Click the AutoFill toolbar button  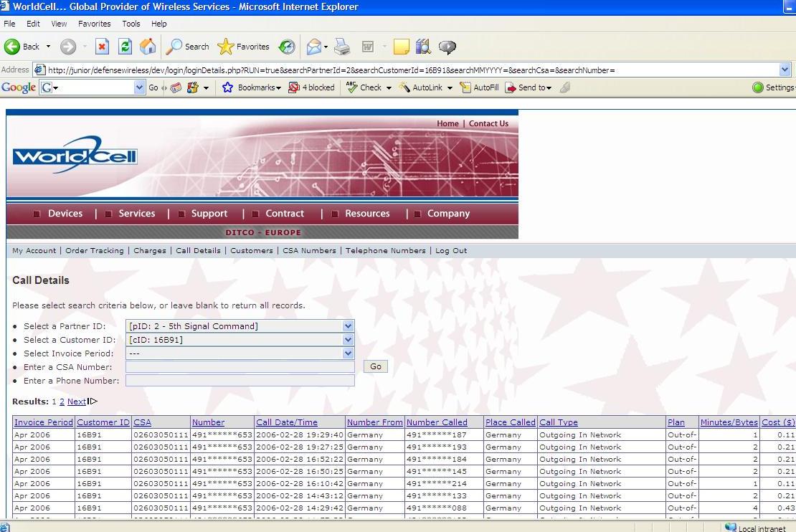(x=479, y=87)
